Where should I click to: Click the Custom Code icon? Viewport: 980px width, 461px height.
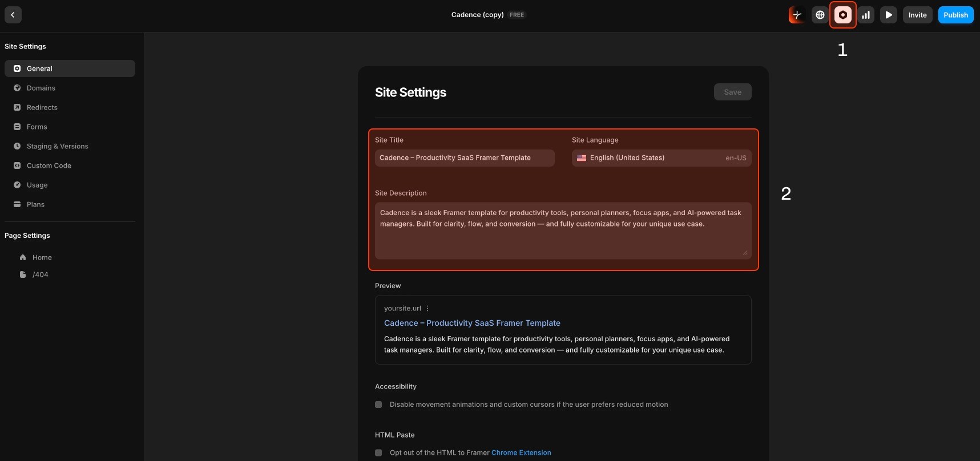(x=17, y=165)
